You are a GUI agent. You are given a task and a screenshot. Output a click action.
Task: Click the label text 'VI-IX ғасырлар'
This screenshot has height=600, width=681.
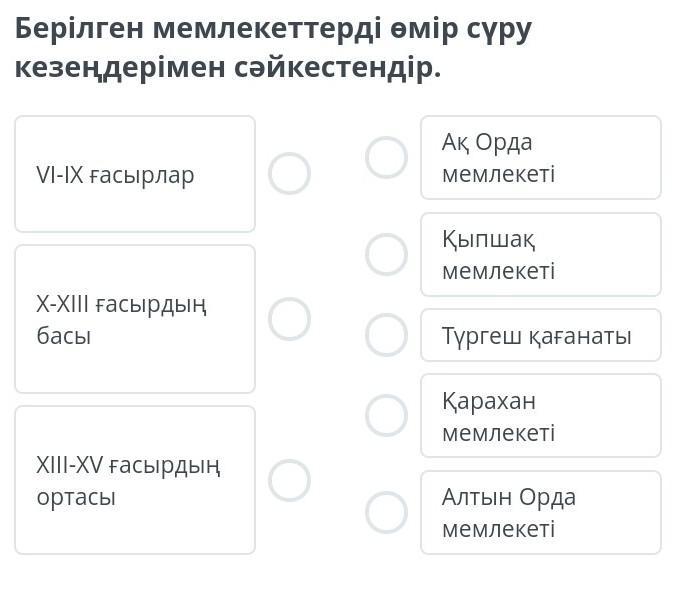115,175
